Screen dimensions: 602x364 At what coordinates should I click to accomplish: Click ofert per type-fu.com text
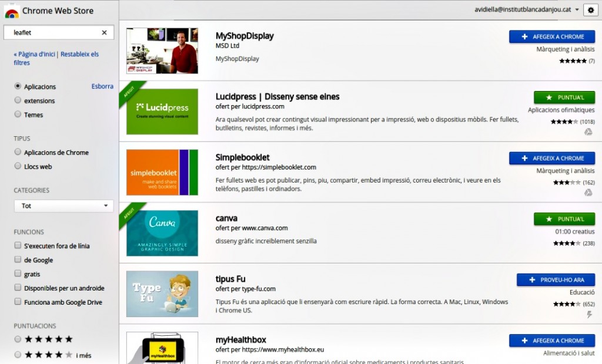(x=245, y=289)
